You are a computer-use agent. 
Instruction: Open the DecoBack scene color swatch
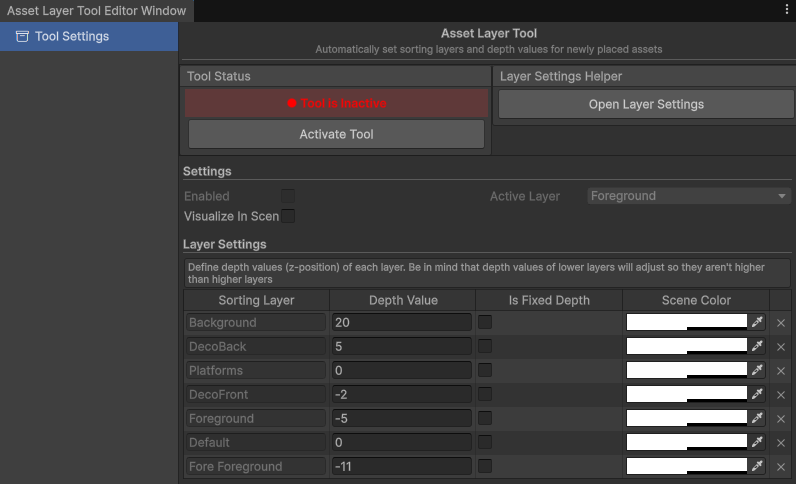pyautogui.click(x=687, y=346)
